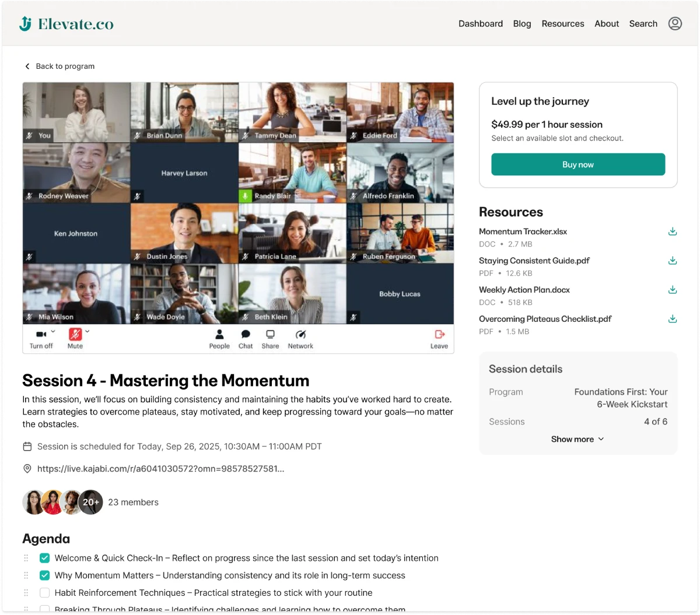The image size is (700, 615).
Task: Check the Network status icon
Action: click(300, 335)
